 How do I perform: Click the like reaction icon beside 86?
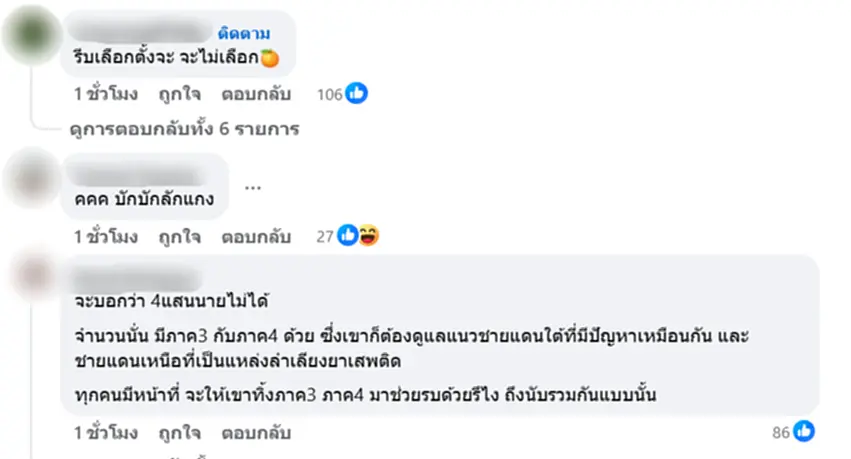(x=805, y=431)
